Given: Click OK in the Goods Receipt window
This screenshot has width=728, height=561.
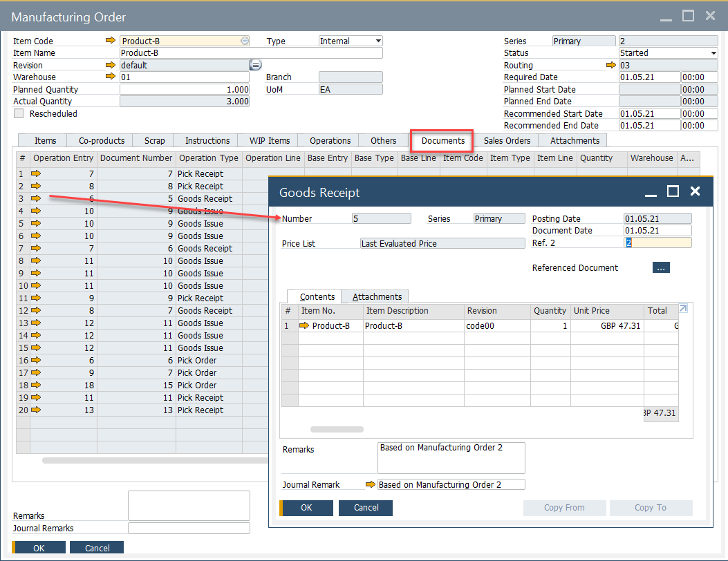Looking at the screenshot, I should coord(306,508).
